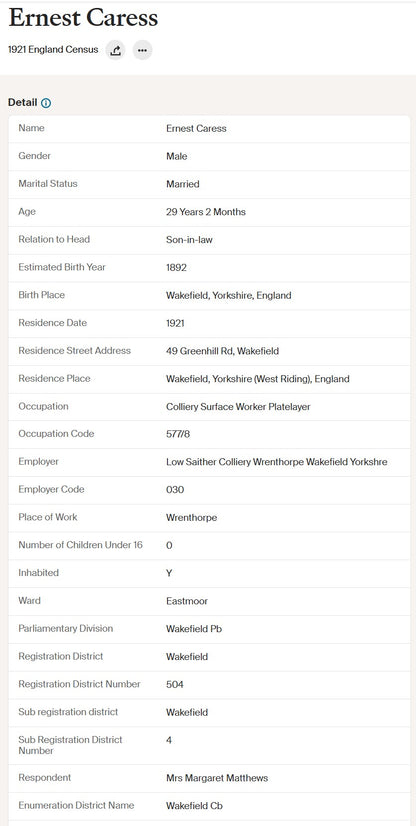Open the three-dots more options menu
416x826 pixels.
(x=142, y=50)
